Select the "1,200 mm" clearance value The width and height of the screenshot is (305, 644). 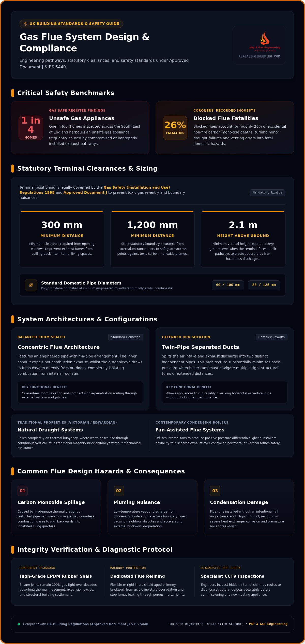coord(152,225)
